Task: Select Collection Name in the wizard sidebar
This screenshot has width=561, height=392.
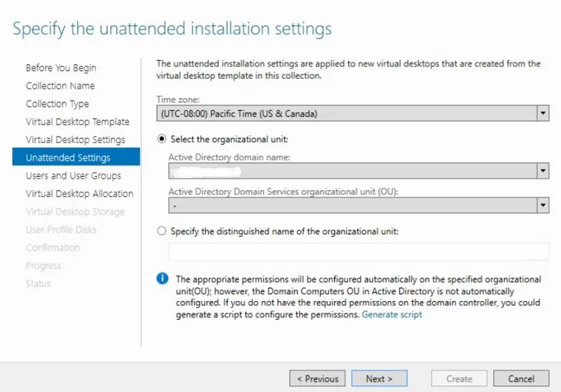Action: pos(60,86)
